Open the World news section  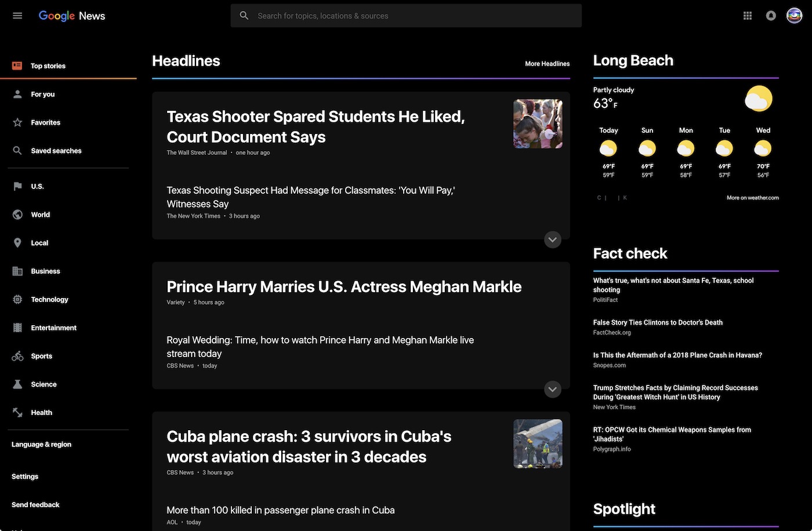click(40, 214)
